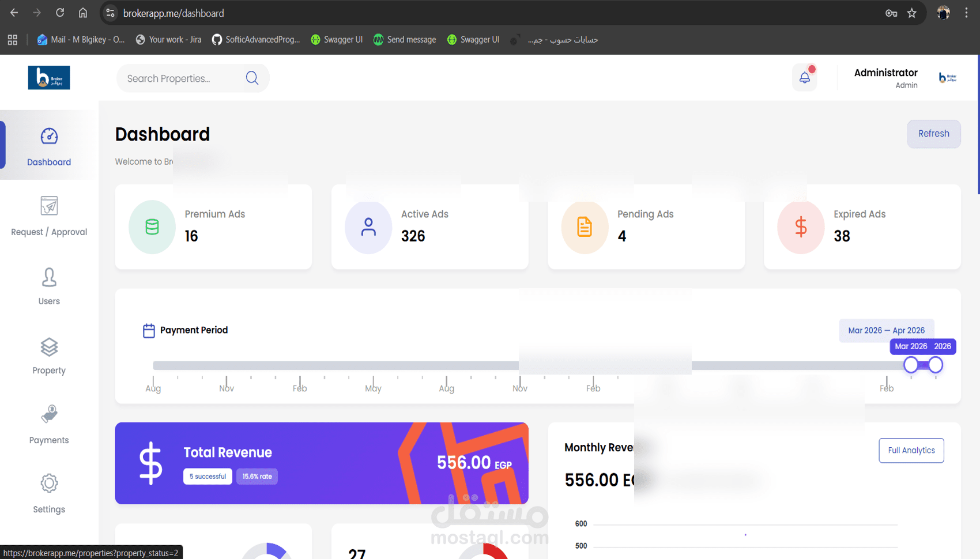Viewport: 980px width, 559px height.
Task: Click the Broker logo at top left
Action: 49,78
